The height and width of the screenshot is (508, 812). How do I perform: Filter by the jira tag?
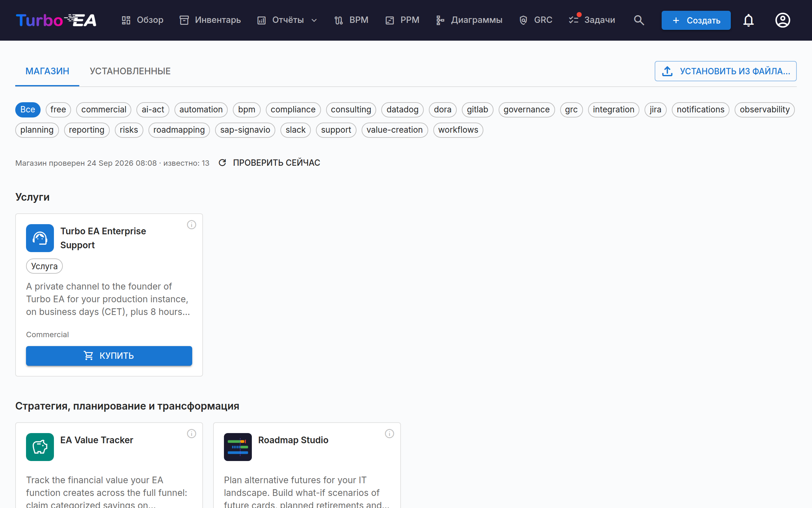click(x=655, y=110)
